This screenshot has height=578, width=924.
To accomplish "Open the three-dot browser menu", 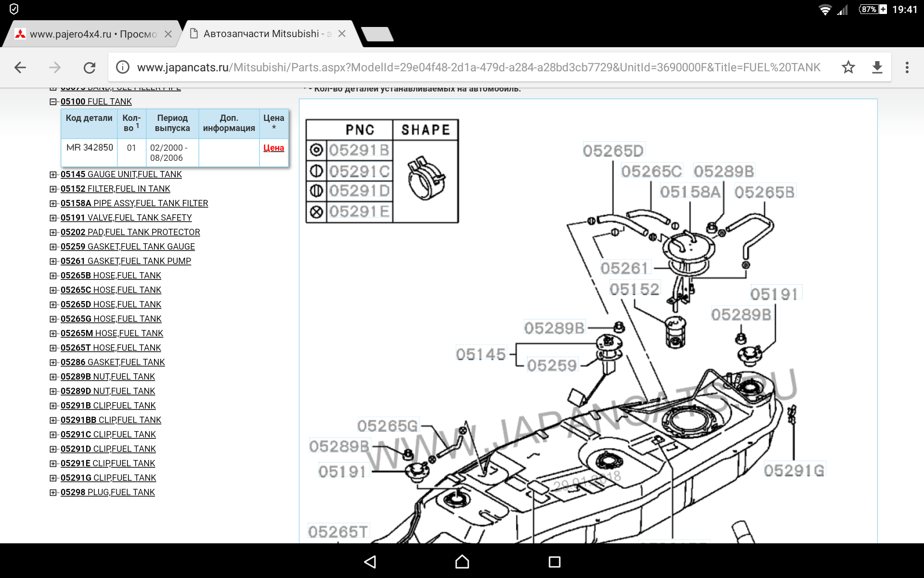I will point(907,67).
